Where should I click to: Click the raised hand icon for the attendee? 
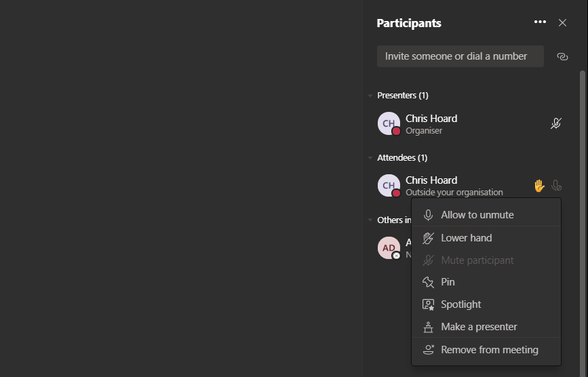tap(539, 186)
